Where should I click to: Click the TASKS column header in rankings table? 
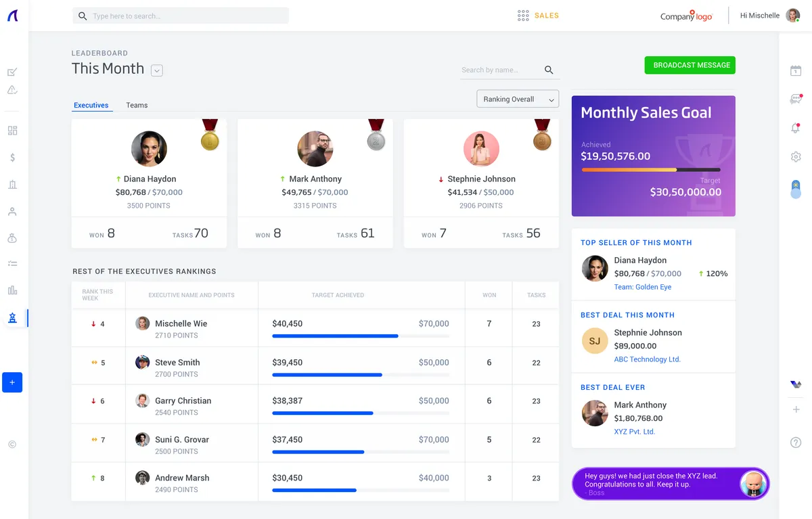[537, 295]
